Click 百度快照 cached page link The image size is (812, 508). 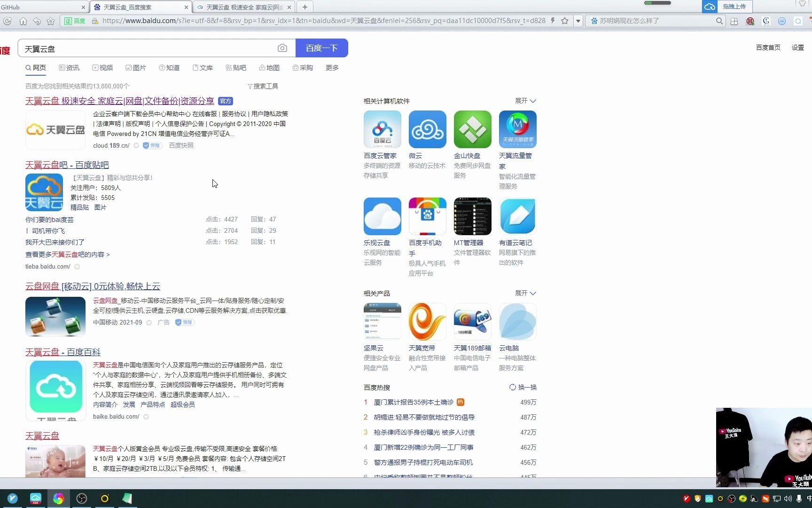tap(181, 145)
